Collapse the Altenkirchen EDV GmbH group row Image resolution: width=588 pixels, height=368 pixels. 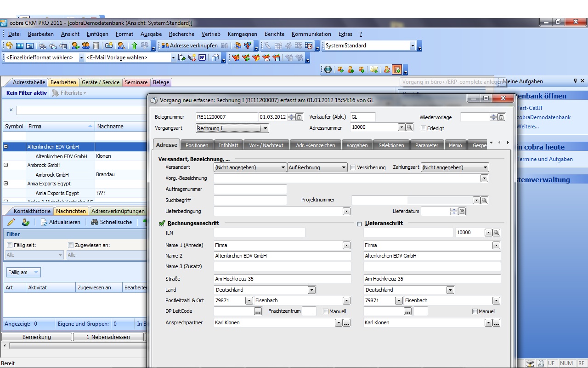(6, 147)
